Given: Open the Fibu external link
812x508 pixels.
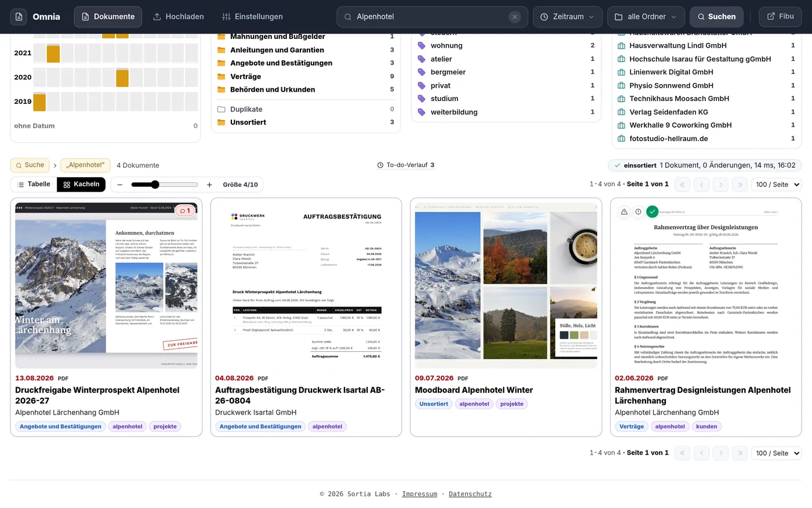Looking at the screenshot, I should pos(780,16).
